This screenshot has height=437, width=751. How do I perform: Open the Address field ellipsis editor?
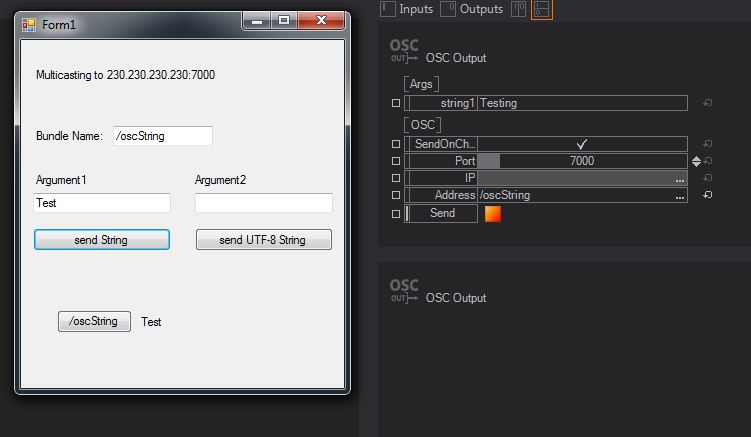680,196
